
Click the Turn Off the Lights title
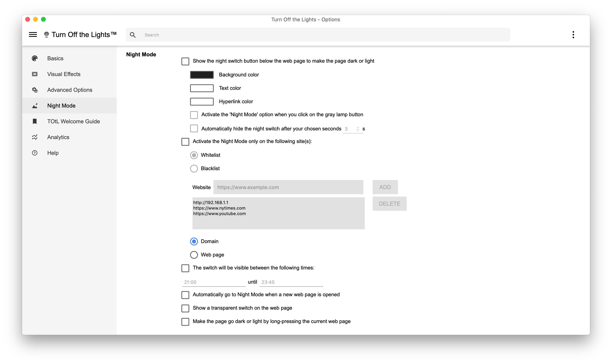tap(84, 35)
